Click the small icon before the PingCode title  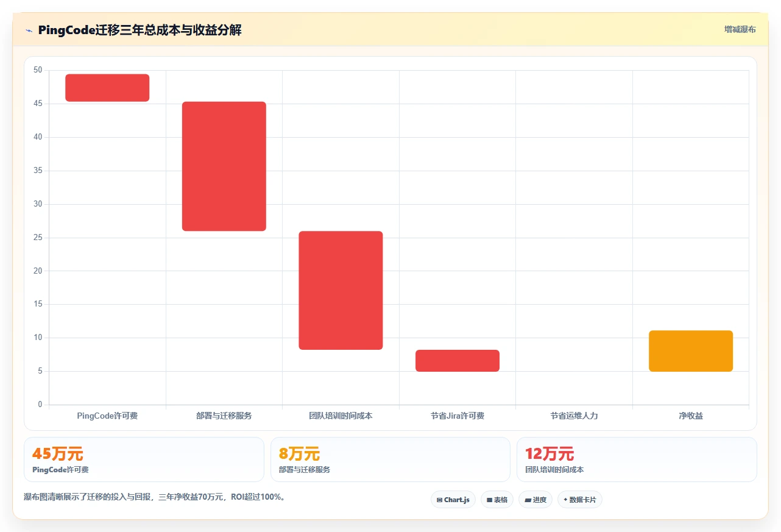click(29, 30)
